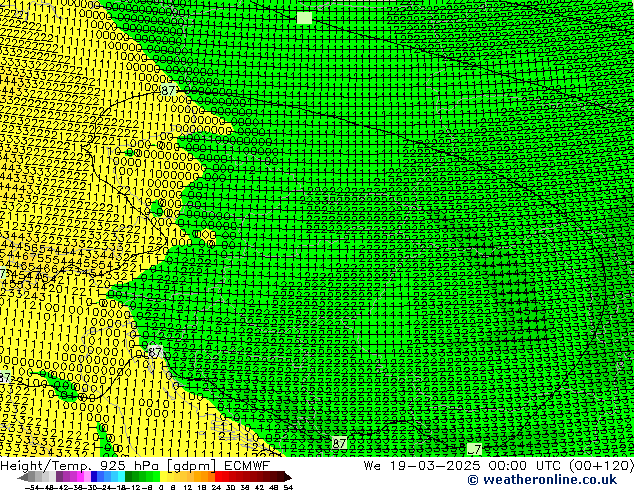Click the '87' contour label near the top of the yellow-green boundary
This screenshot has width=634, height=490.
[168, 90]
